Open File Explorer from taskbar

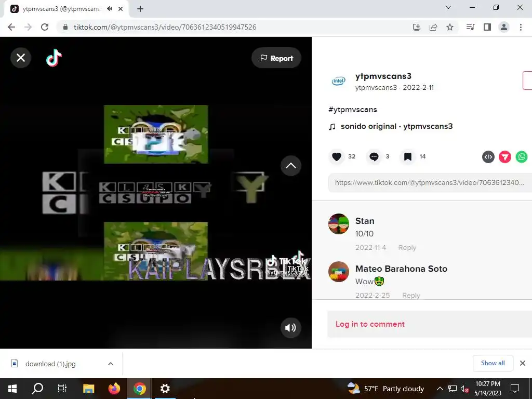click(88, 389)
